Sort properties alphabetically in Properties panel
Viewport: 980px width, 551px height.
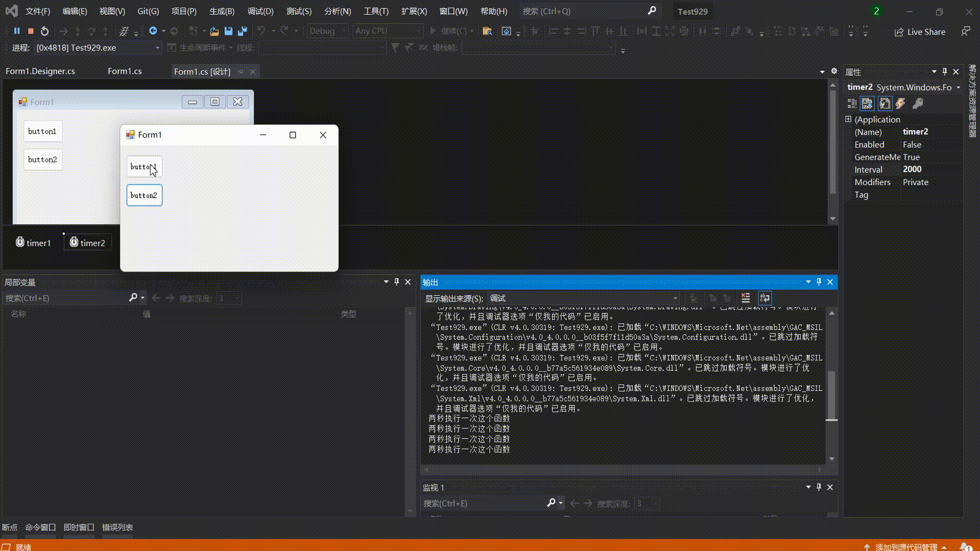(x=867, y=104)
